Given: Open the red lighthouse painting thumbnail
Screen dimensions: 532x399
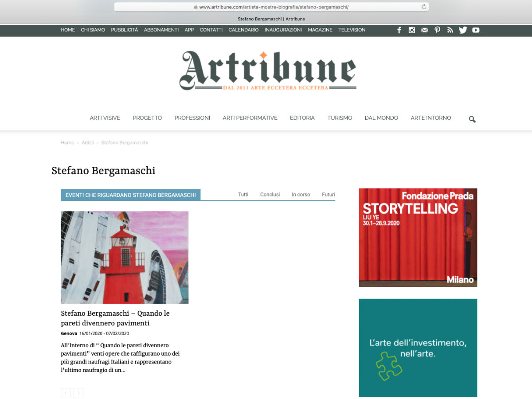Looking at the screenshot, I should (x=125, y=257).
